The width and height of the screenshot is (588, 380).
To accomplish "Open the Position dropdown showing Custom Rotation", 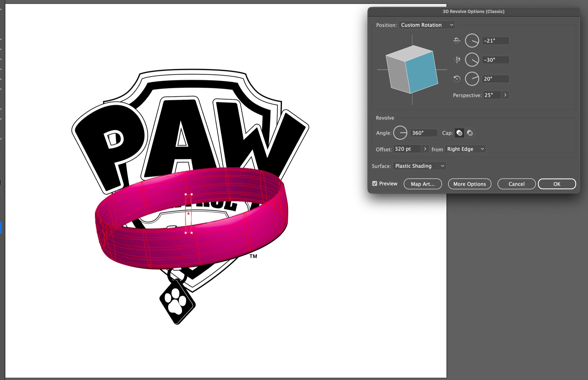I will pos(427,25).
